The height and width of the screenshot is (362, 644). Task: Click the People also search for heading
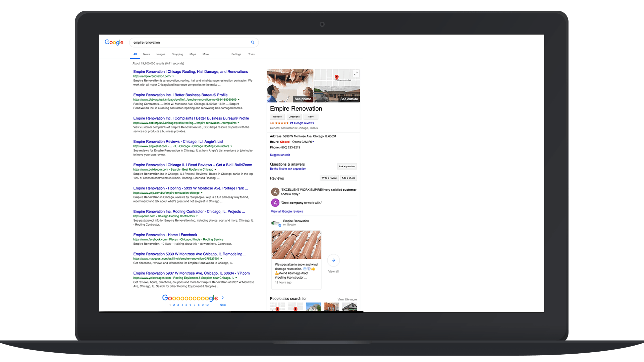[288, 299]
